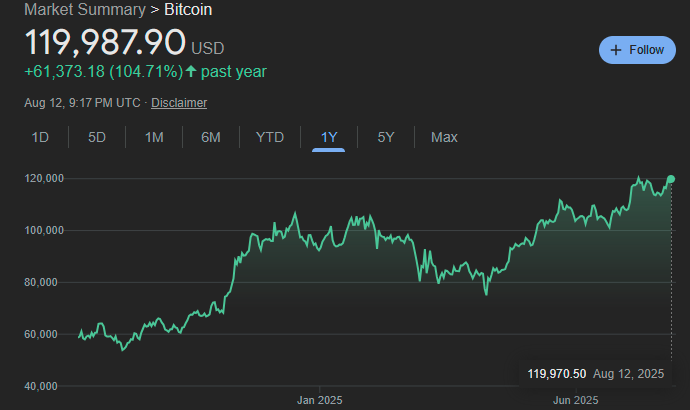Click the 60,000 axis label
This screenshot has height=410, width=690.
(x=40, y=334)
